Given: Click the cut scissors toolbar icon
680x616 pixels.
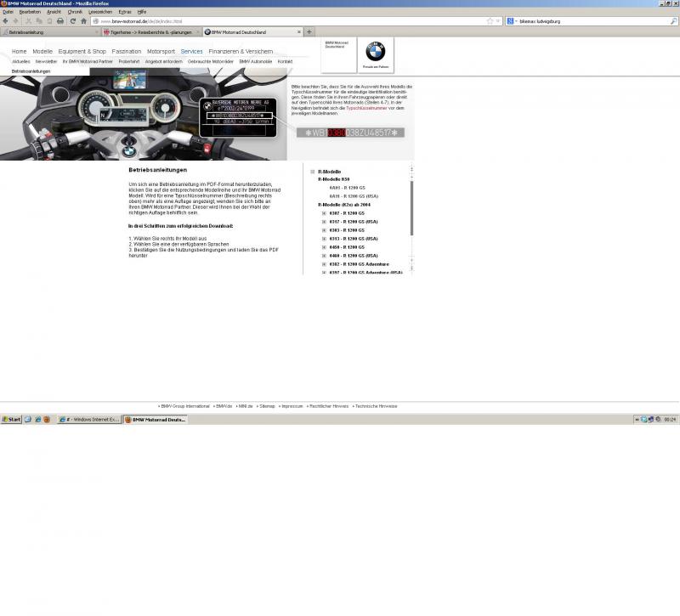Looking at the screenshot, I should pyautogui.click(x=29, y=20).
